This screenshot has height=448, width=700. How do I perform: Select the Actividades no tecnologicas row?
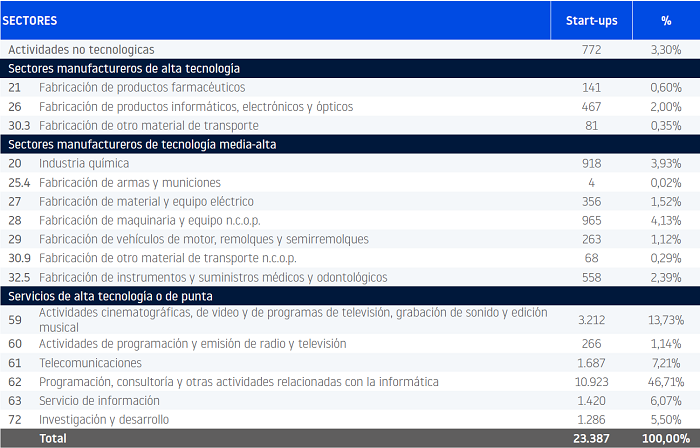[x=95, y=49]
